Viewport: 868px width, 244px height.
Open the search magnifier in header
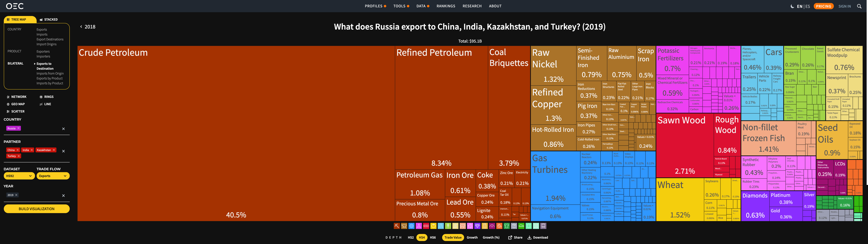[x=859, y=6]
